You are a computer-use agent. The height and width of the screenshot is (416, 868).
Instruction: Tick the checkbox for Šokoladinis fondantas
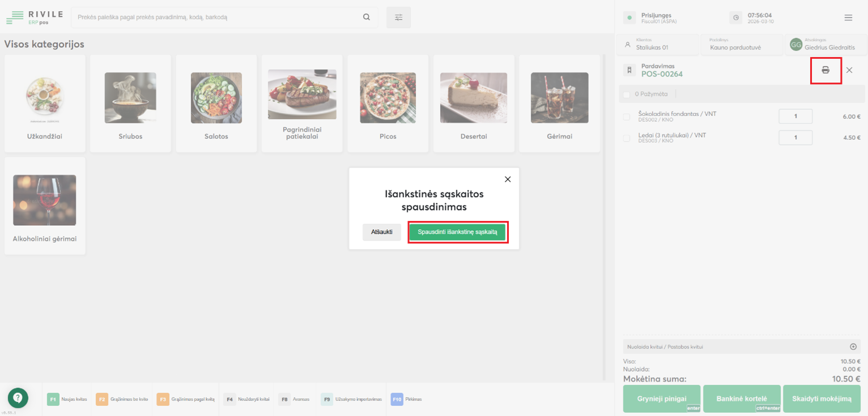[x=627, y=117]
